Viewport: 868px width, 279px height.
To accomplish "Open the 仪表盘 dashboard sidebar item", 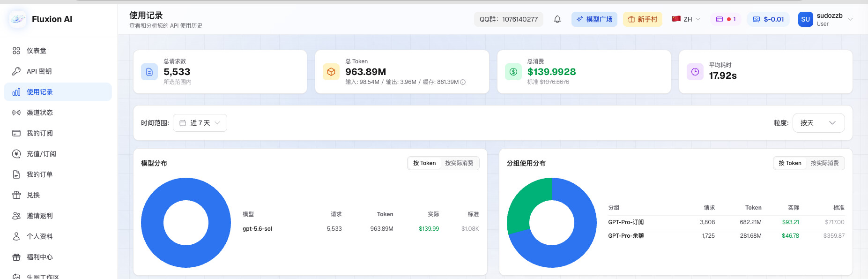I will click(58, 51).
